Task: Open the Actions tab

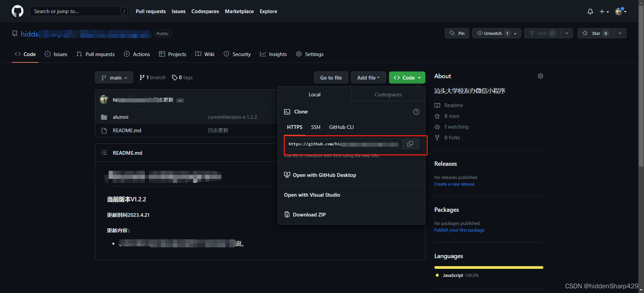Action: pyautogui.click(x=137, y=54)
